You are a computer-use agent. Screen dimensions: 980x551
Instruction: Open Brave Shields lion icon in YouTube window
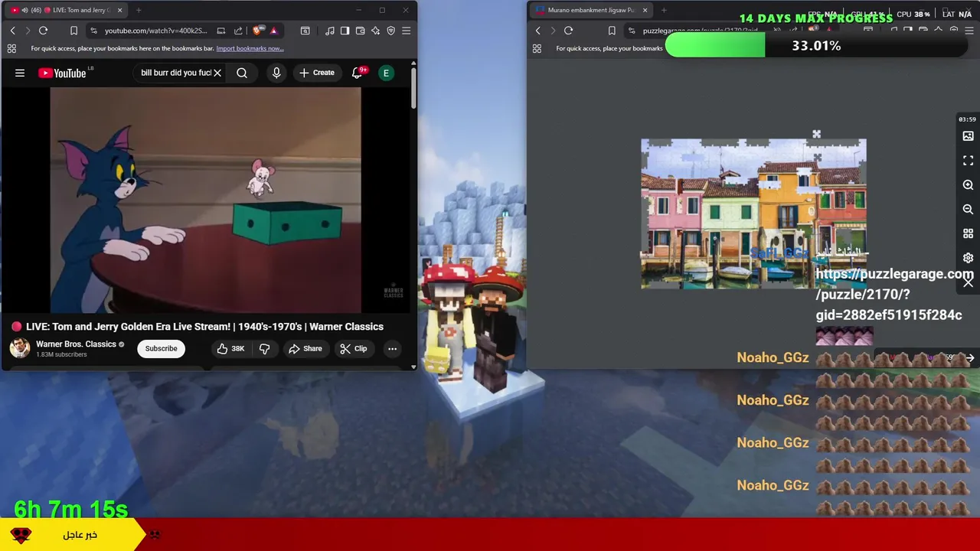[259, 31]
